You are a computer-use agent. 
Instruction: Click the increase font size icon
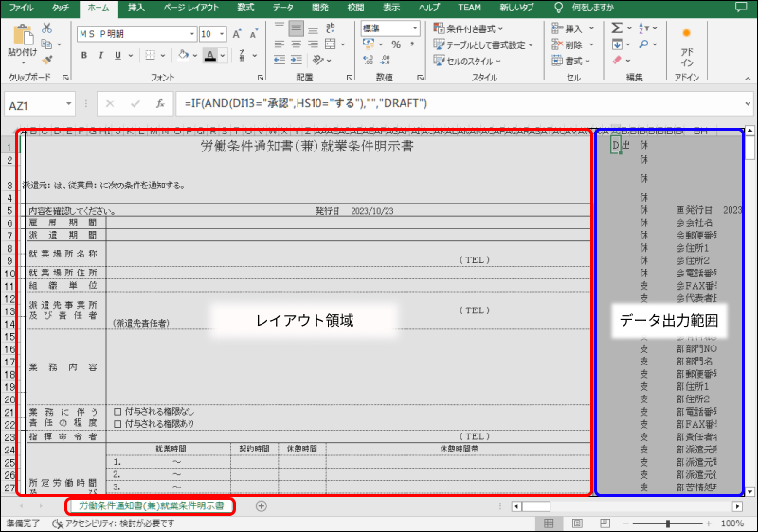(236, 32)
